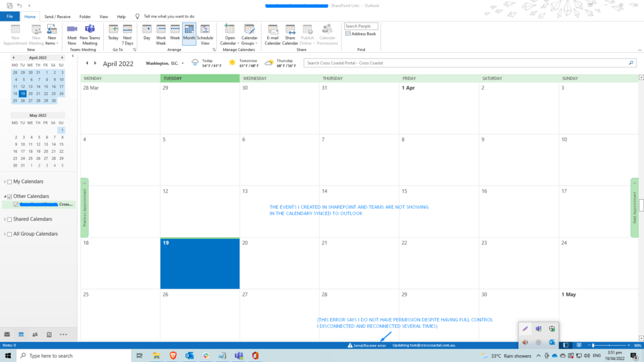644x362 pixels.
Task: Go forward a month in date navigator
Action: click(62, 58)
